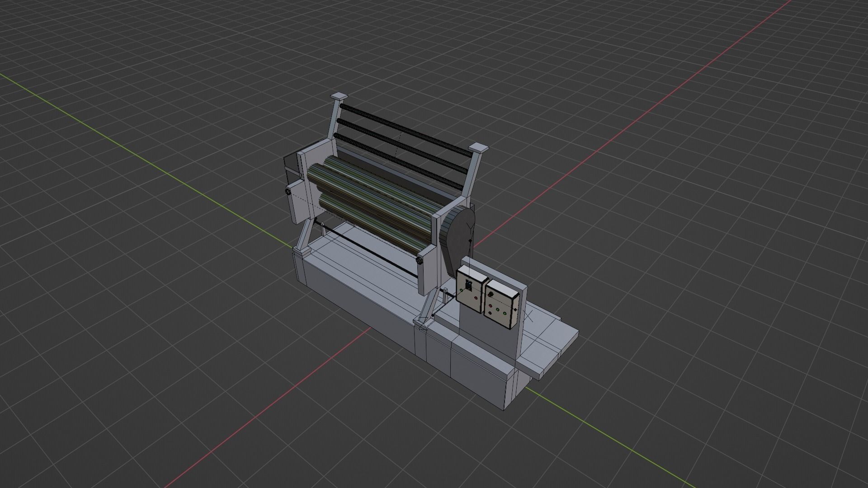The height and width of the screenshot is (488, 868).
Task: Click the green button on the left control box
Action: 461,290
